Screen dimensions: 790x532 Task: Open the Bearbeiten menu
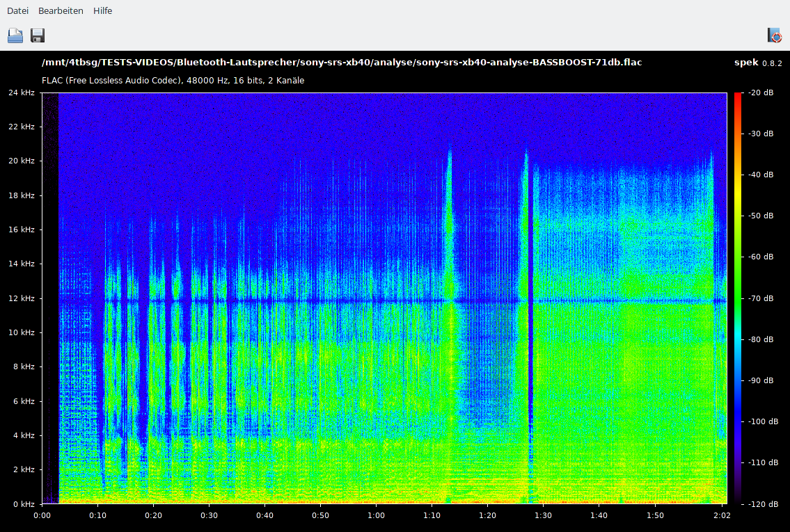pos(61,10)
